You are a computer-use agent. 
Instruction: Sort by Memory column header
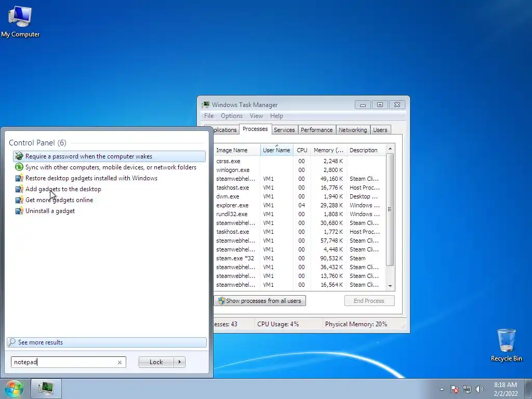click(x=328, y=150)
